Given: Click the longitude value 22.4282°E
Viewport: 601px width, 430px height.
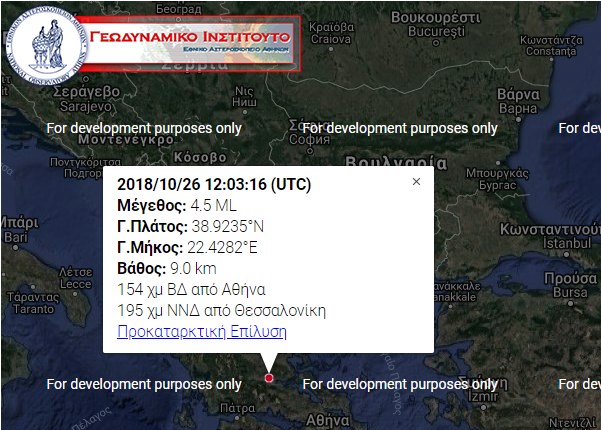Looking at the screenshot, I should coord(222,248).
